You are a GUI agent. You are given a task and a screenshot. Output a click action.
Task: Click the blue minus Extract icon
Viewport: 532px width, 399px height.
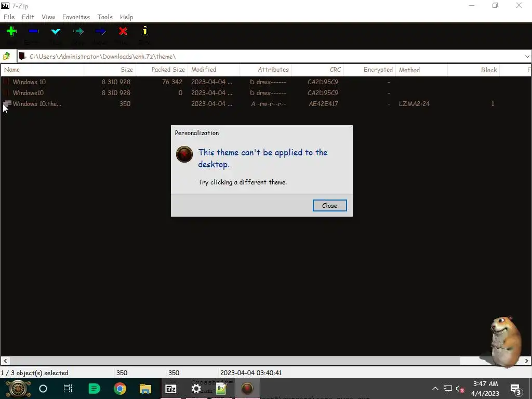coord(33,32)
